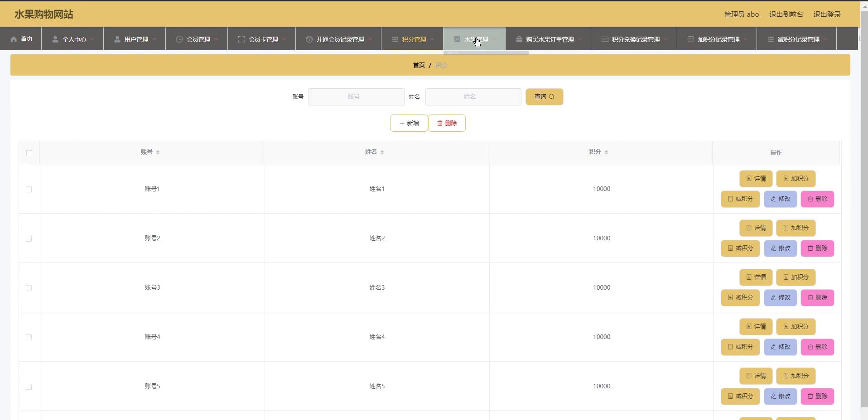Click the sort arrows in 积分 column header
This screenshot has height=420, width=868.
(x=606, y=153)
